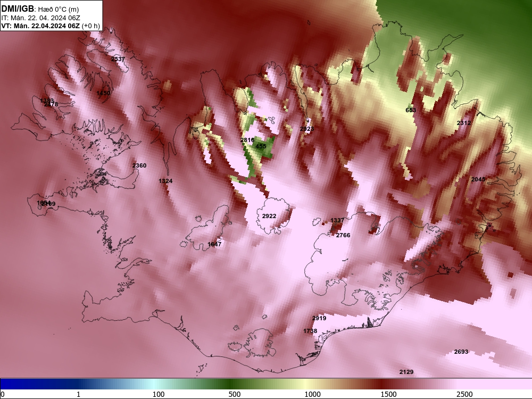Click the 1000 tick on the color scale
This screenshot has width=532, height=399.
[312, 394]
